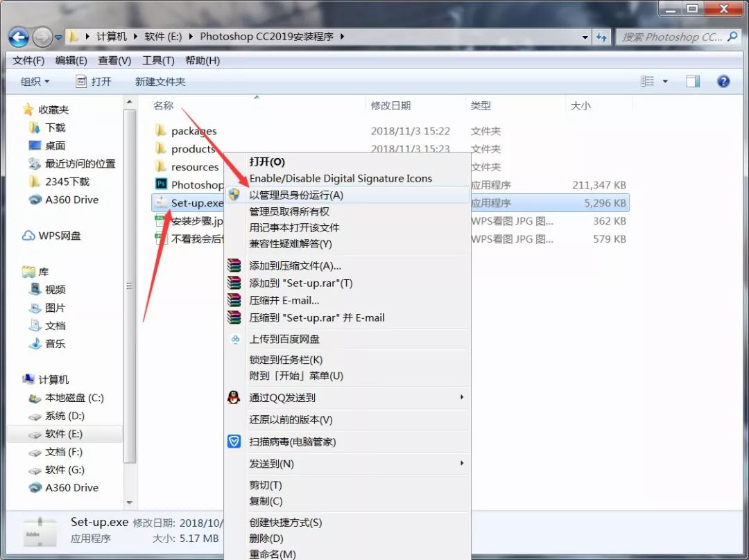
Task: Toggle the preview pane icon
Action: coord(693,82)
